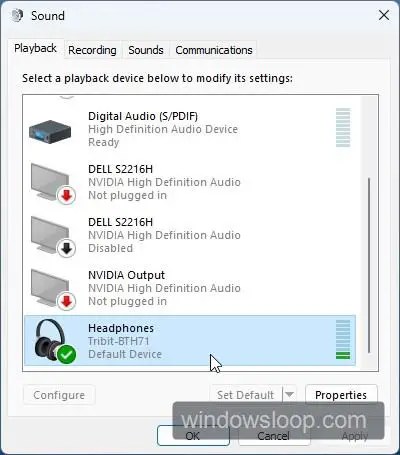The image size is (400, 455).
Task: Click the Headphones device icon
Action: [x=55, y=341]
